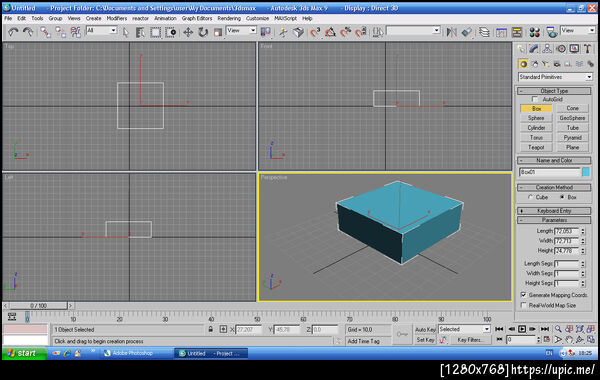Collapse the Parameters rollout
Image resolution: width=600 pixels, height=380 pixels.
(x=554, y=220)
